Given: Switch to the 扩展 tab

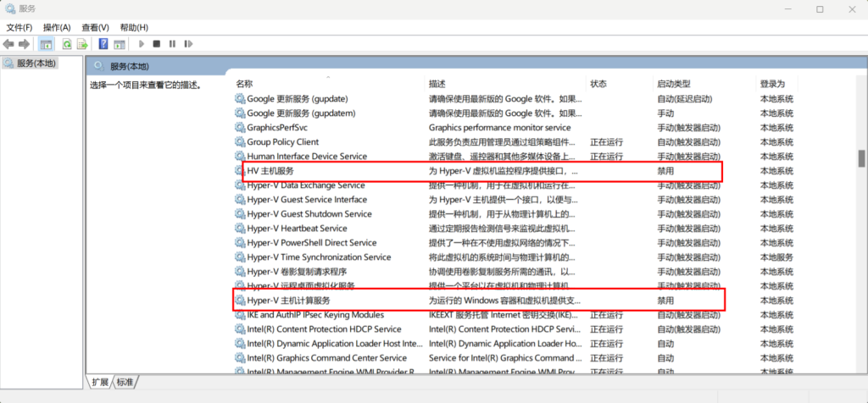Looking at the screenshot, I should point(101,382).
